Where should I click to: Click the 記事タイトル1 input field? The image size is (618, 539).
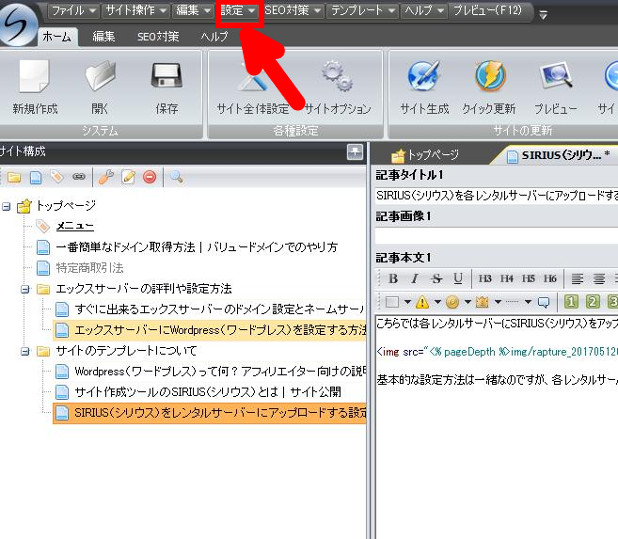click(x=496, y=195)
